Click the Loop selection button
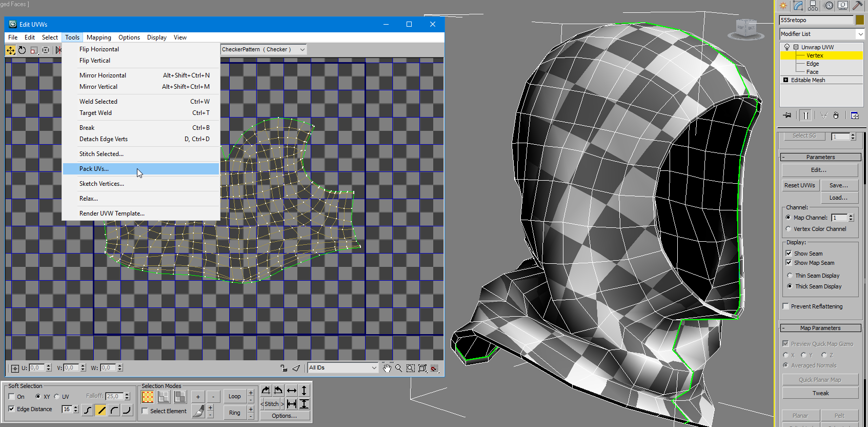This screenshot has height=427, width=868. [x=235, y=396]
